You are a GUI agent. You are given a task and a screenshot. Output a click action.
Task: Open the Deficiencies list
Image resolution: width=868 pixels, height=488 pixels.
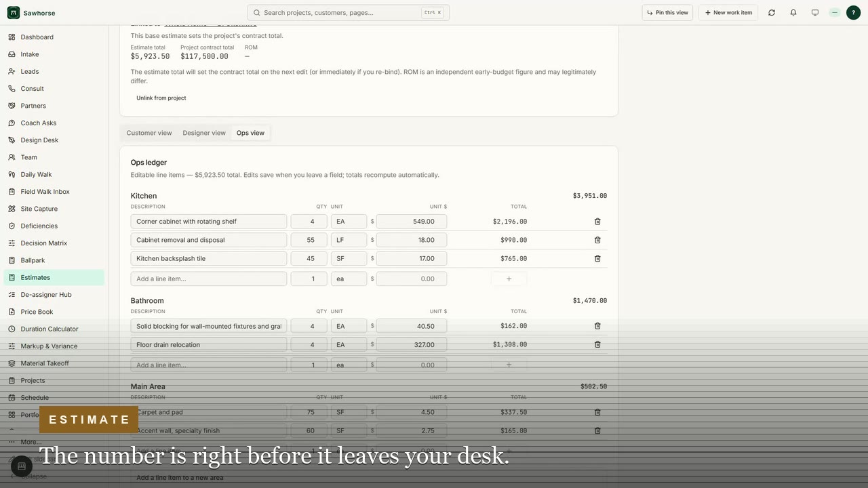54,226
